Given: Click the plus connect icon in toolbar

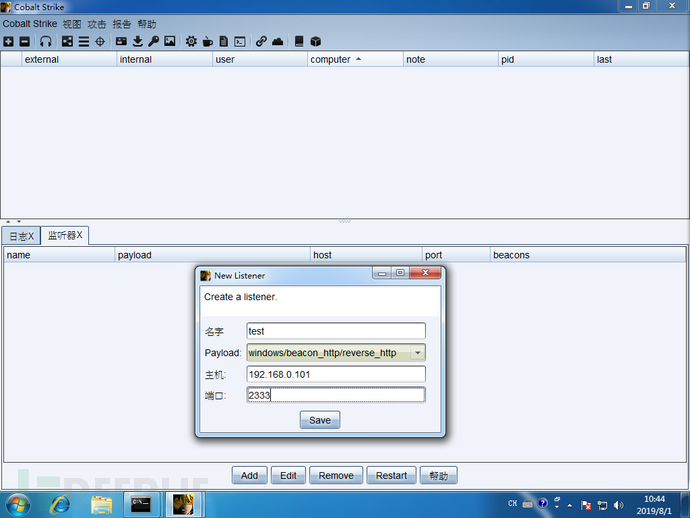Looking at the screenshot, I should tap(8, 41).
